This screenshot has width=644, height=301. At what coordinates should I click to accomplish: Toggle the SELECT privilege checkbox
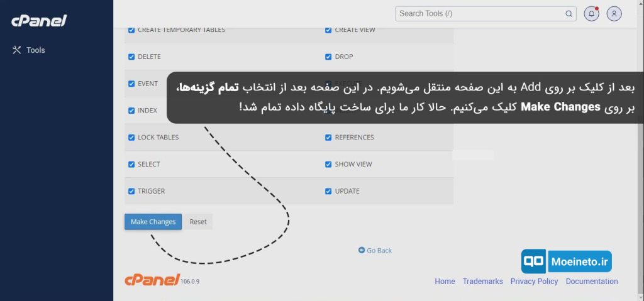(131, 164)
